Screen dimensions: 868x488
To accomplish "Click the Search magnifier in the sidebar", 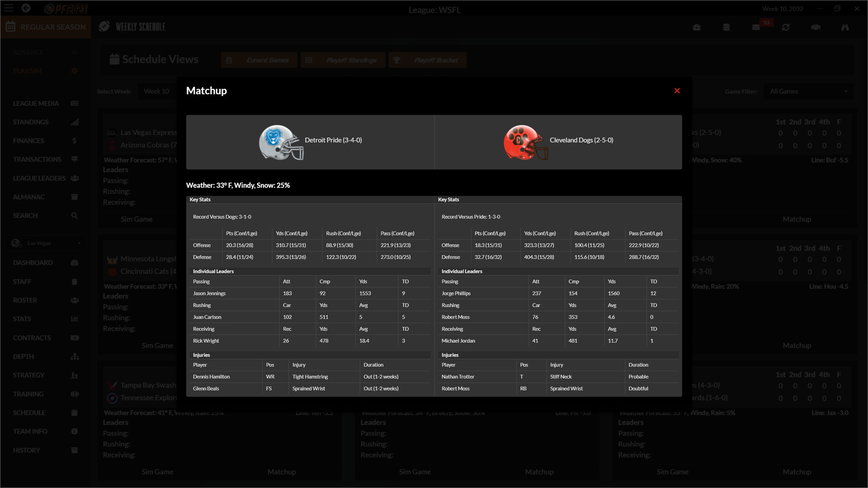I will (x=74, y=216).
